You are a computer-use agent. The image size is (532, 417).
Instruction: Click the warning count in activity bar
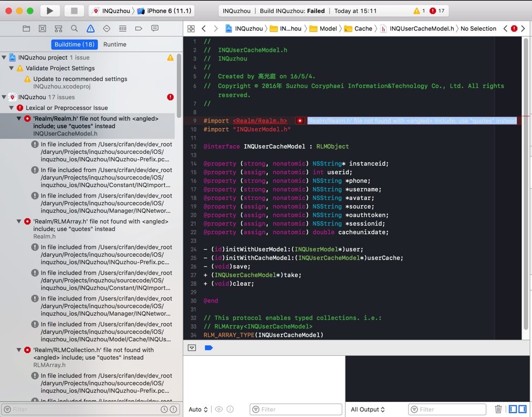pyautogui.click(x=419, y=11)
